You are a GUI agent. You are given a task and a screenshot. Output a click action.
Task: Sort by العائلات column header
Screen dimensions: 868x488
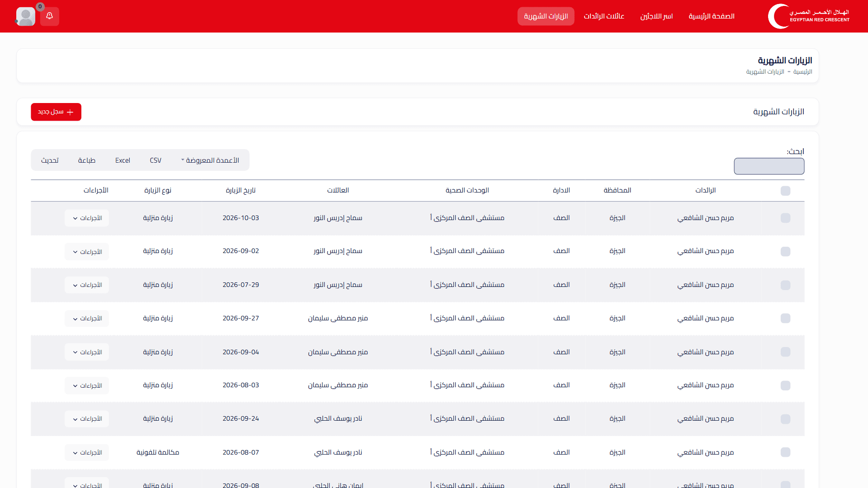(338, 190)
